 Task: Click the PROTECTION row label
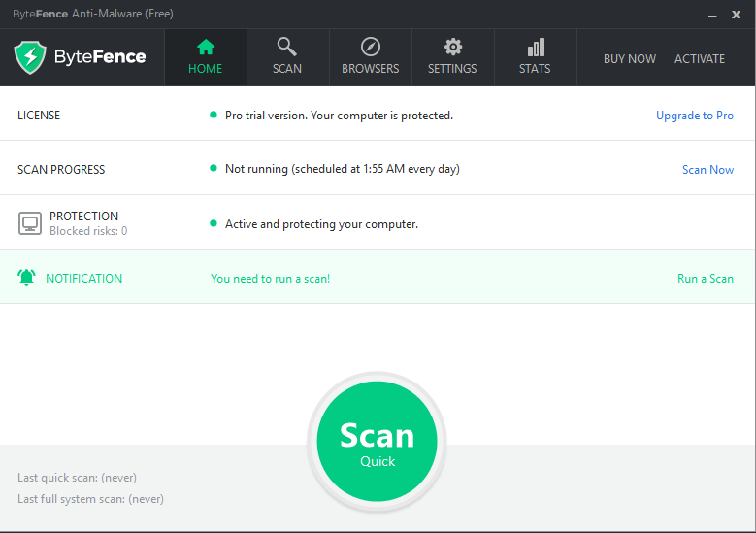[83, 217]
